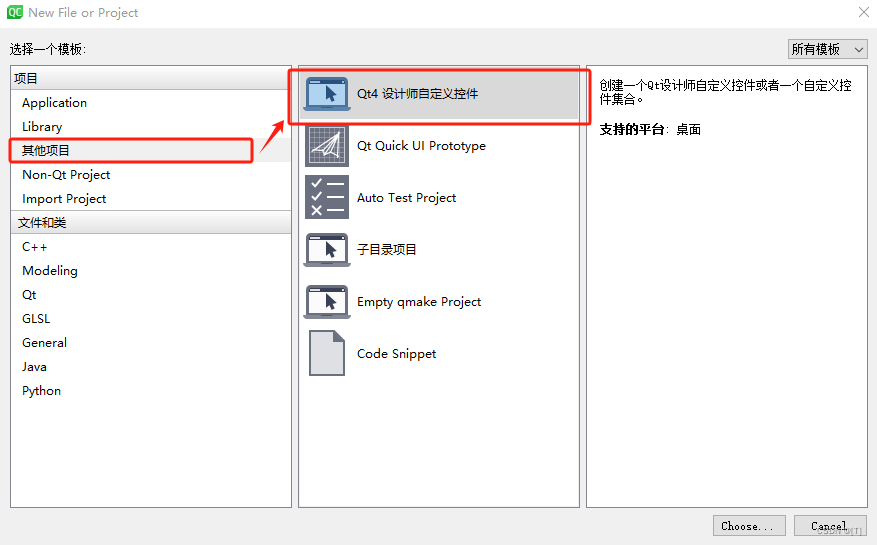Pick the Qt Quick UI Prototype label
Viewport: 877px width, 545px height.
421,146
